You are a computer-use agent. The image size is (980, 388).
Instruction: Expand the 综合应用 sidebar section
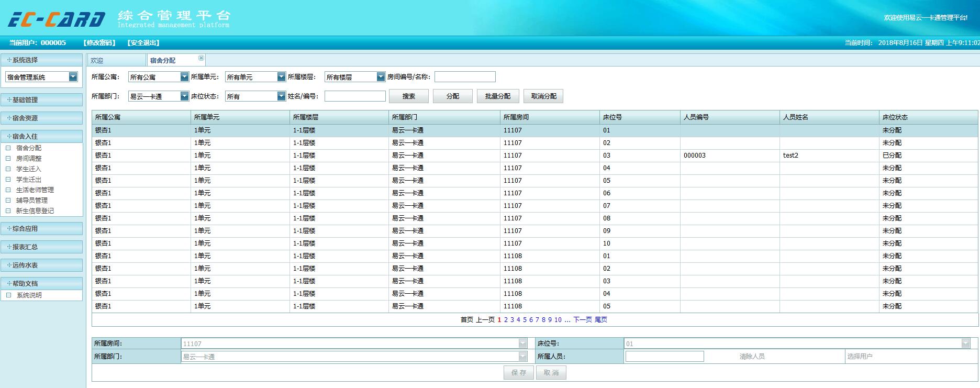pyautogui.click(x=41, y=228)
